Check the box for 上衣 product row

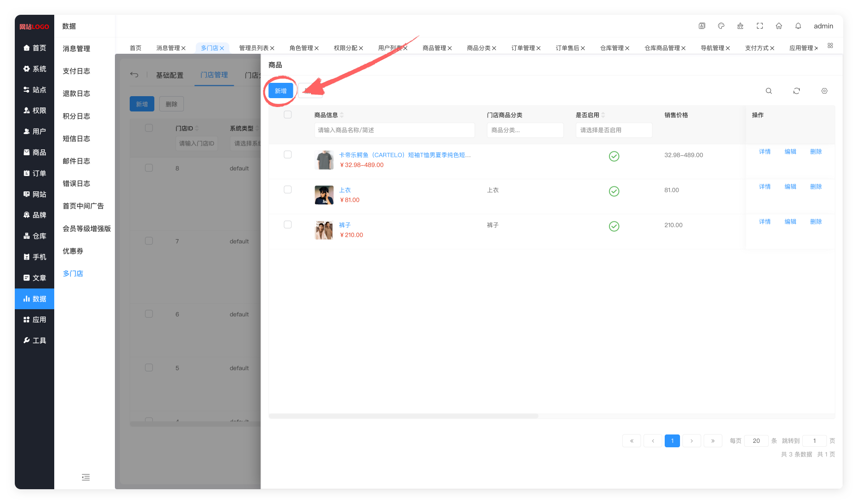tap(288, 190)
